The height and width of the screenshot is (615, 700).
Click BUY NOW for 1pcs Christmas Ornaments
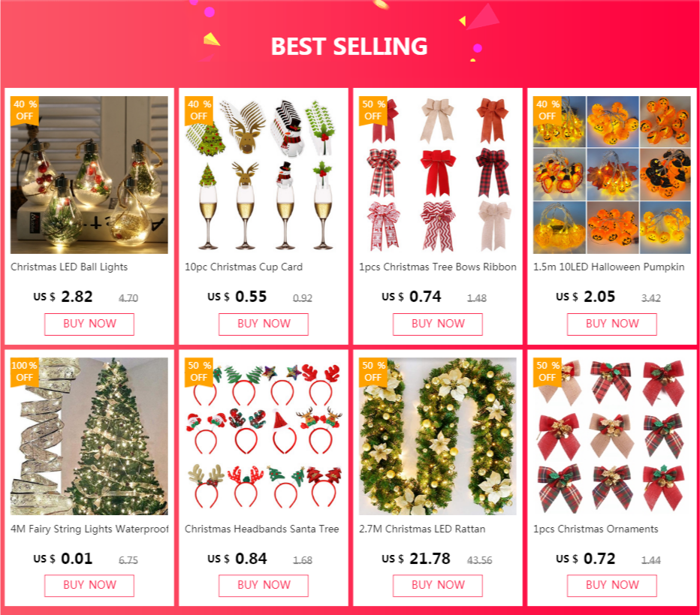(x=611, y=586)
